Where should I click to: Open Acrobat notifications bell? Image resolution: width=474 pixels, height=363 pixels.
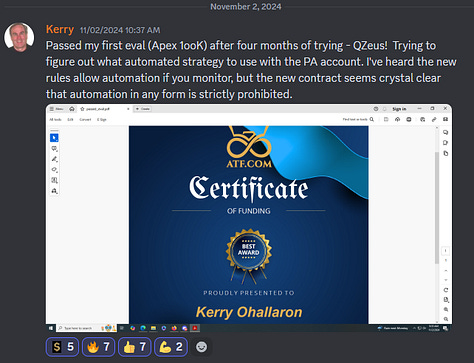(384, 109)
